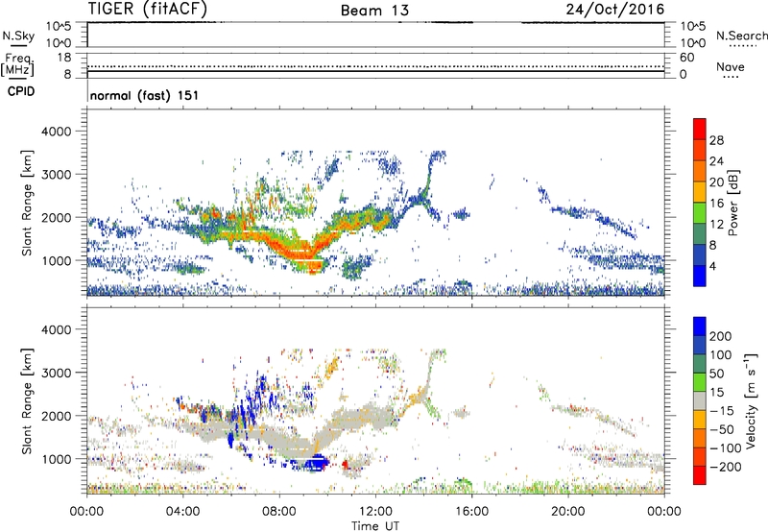
Task: Select the -15 label on Velocity colorbar
Action: coord(722,410)
